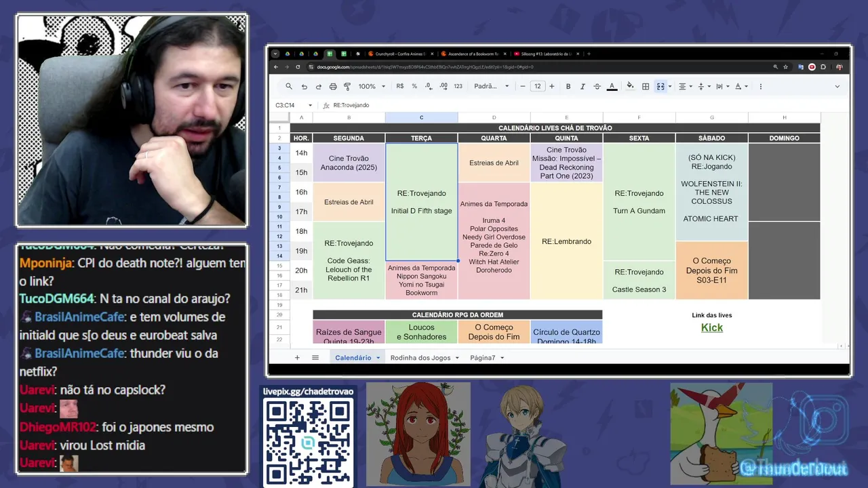Open the Kick link in the spreadsheet

[711, 327]
